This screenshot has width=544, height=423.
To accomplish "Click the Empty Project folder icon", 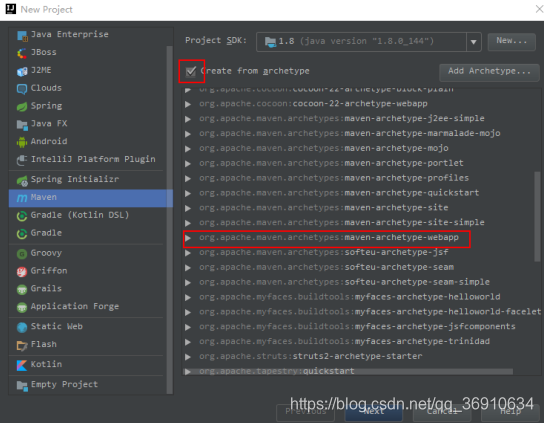I will click(x=22, y=385).
